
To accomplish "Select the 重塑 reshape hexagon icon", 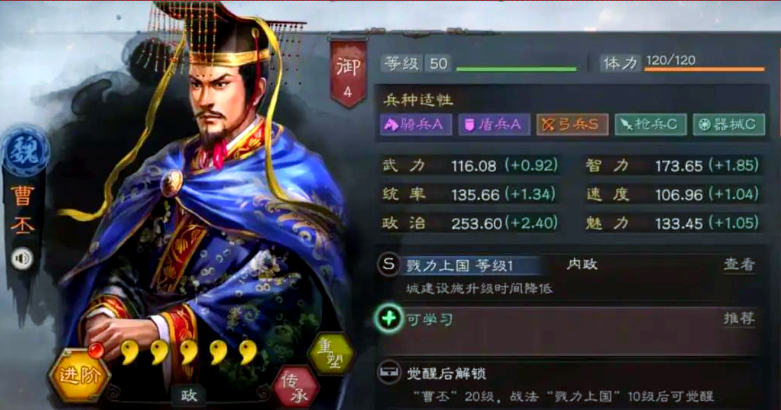I will point(331,354).
